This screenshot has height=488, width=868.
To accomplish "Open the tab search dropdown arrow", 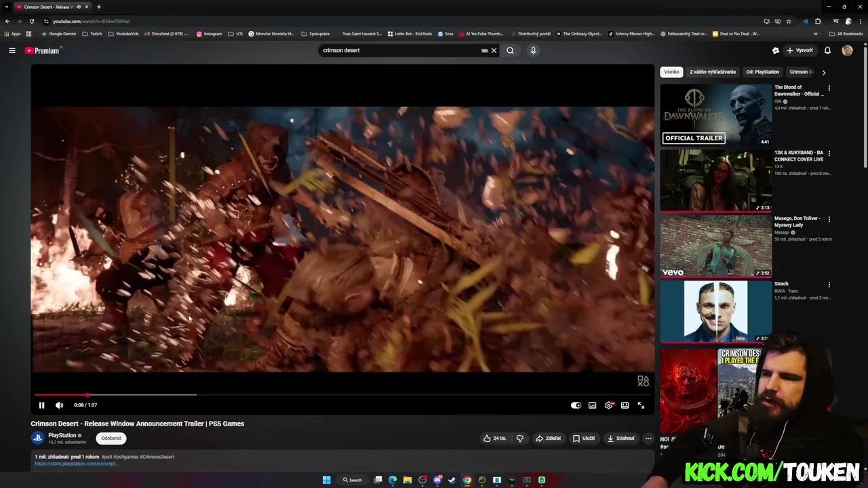I will click(6, 7).
